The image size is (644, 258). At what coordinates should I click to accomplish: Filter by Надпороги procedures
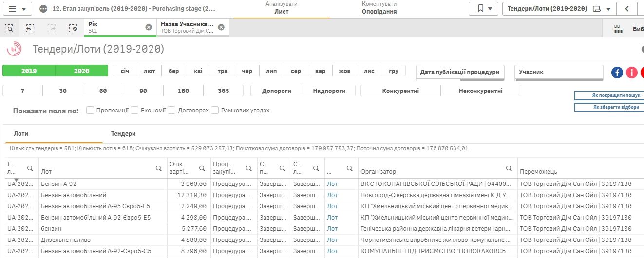pyautogui.click(x=329, y=91)
